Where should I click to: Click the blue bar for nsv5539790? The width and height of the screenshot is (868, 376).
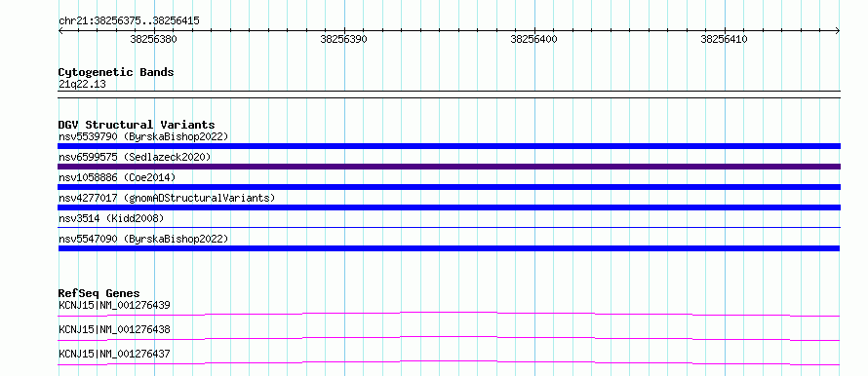449,146
